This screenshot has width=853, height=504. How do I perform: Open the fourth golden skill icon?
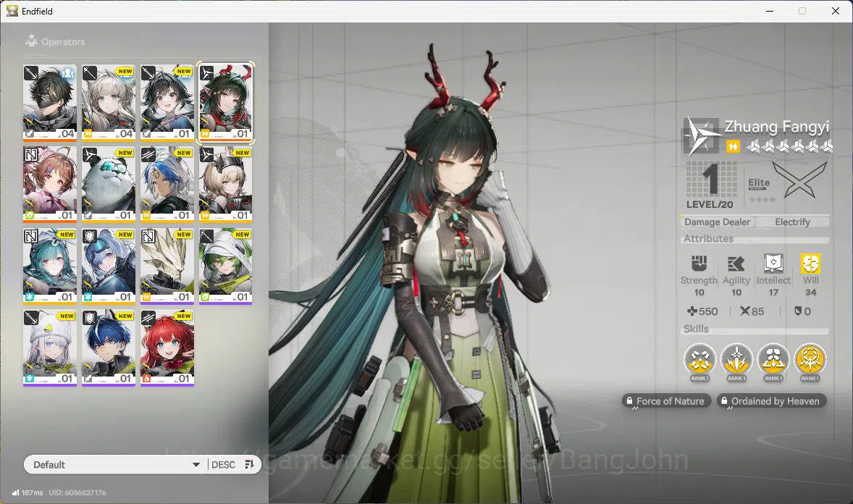coord(810,361)
